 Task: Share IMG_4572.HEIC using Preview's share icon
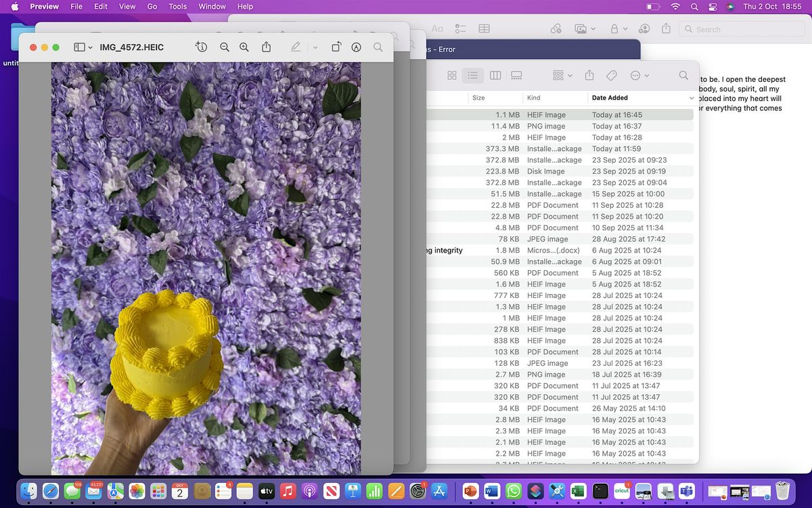(267, 47)
